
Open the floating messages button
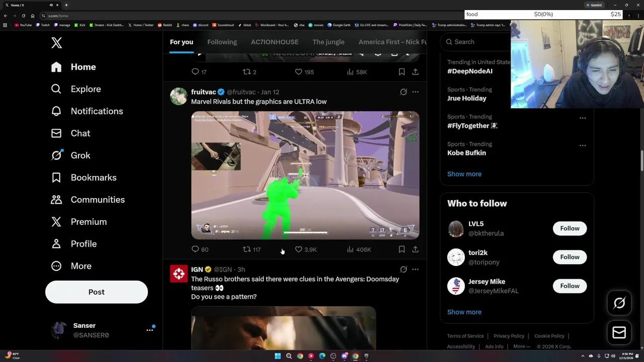619,332
